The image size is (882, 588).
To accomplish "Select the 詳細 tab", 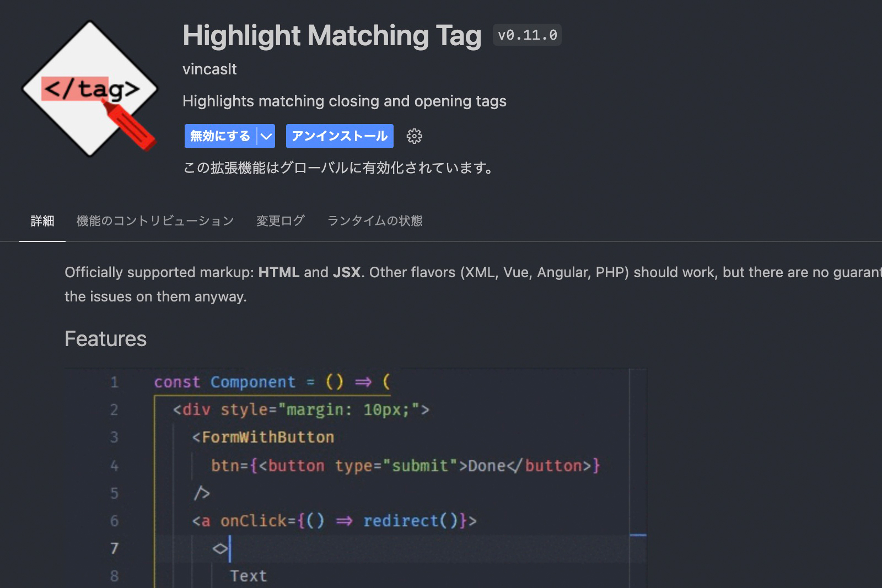I will coord(42,221).
